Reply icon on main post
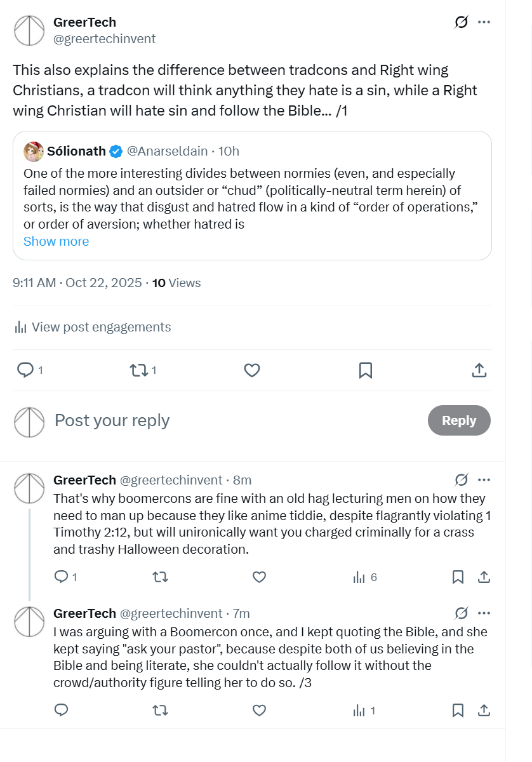 pyautogui.click(x=25, y=370)
